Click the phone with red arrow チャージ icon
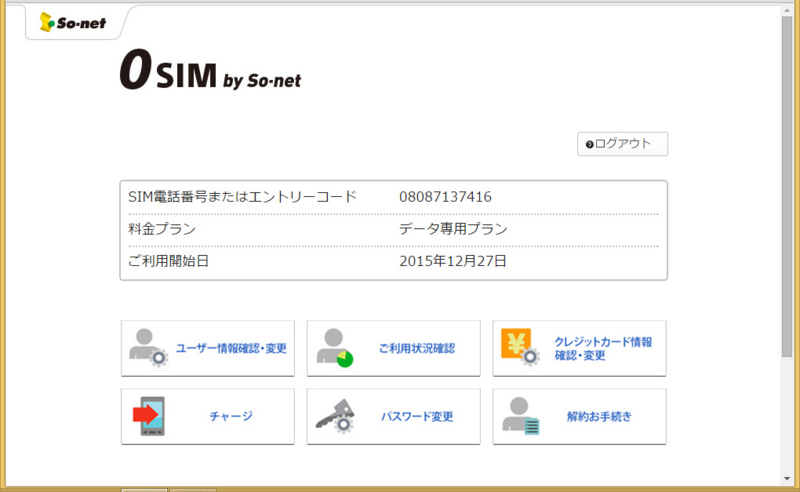Image resolution: width=800 pixels, height=492 pixels. (148, 416)
